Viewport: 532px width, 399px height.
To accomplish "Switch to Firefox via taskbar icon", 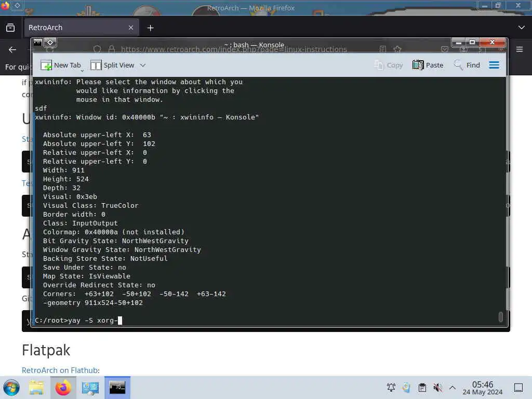I will [x=63, y=388].
